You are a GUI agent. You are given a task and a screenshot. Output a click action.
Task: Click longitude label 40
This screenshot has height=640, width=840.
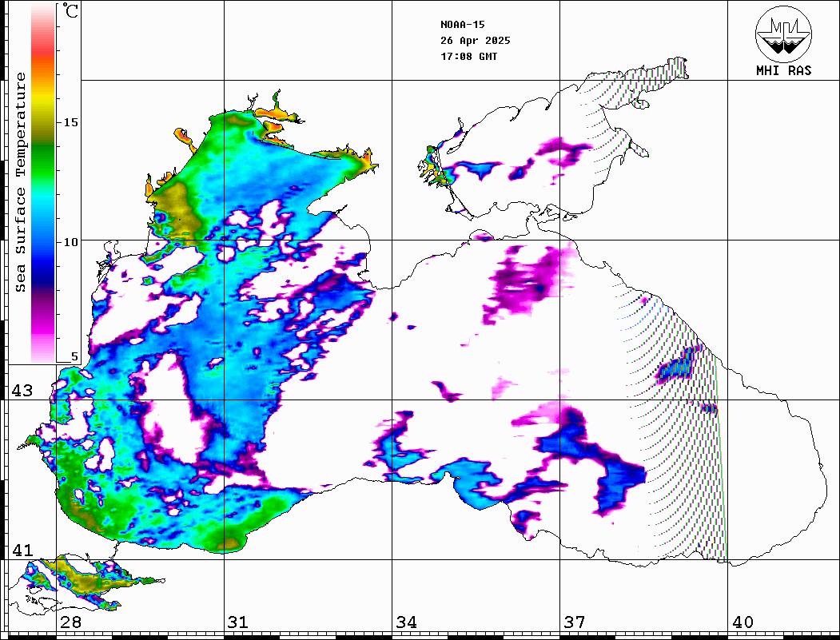[742, 622]
